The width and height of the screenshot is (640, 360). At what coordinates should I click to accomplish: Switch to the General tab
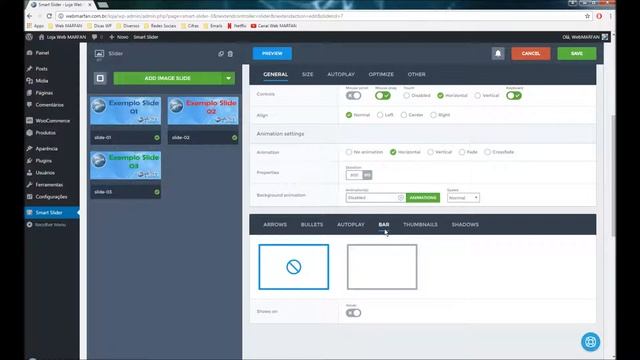coord(276,74)
